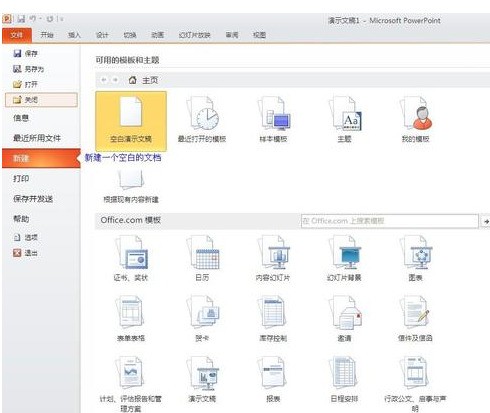The width and height of the screenshot is (490, 413).
Task: Click 关闭 (Close) in the backstage menu
Action: [41, 100]
